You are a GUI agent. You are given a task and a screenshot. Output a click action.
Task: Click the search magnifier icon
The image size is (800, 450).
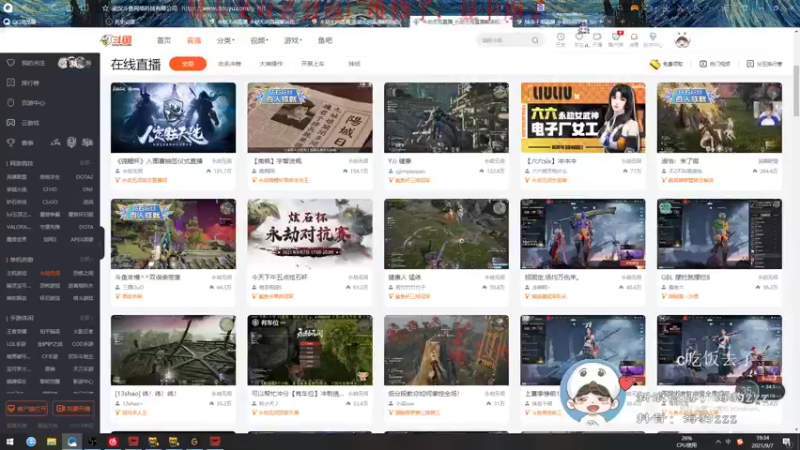pyautogui.click(x=535, y=40)
